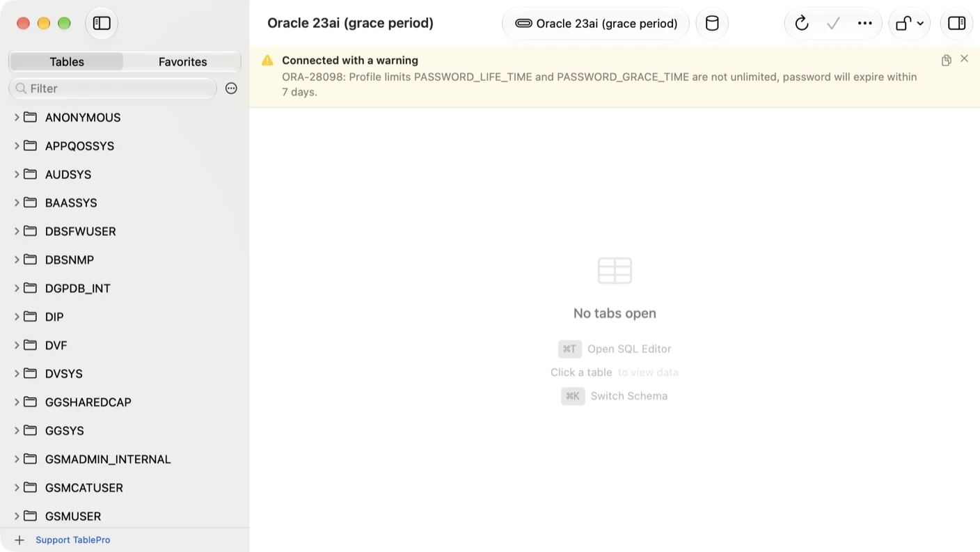Viewport: 980px width, 552px height.
Task: Select the DIP schema row
Action: (125, 317)
